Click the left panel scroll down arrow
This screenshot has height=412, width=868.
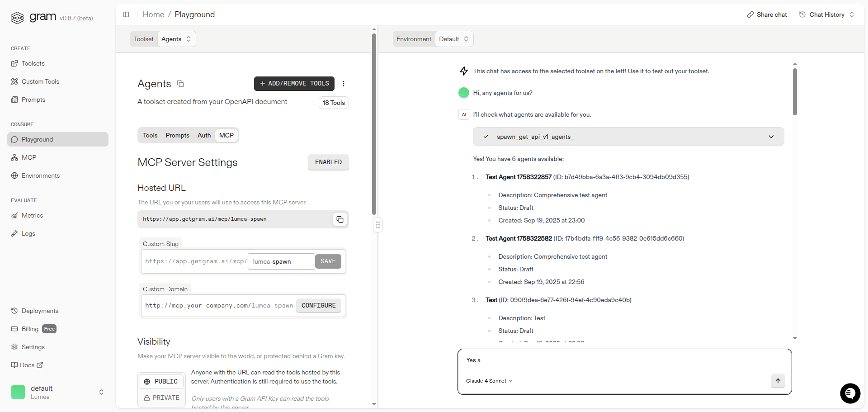374,404
